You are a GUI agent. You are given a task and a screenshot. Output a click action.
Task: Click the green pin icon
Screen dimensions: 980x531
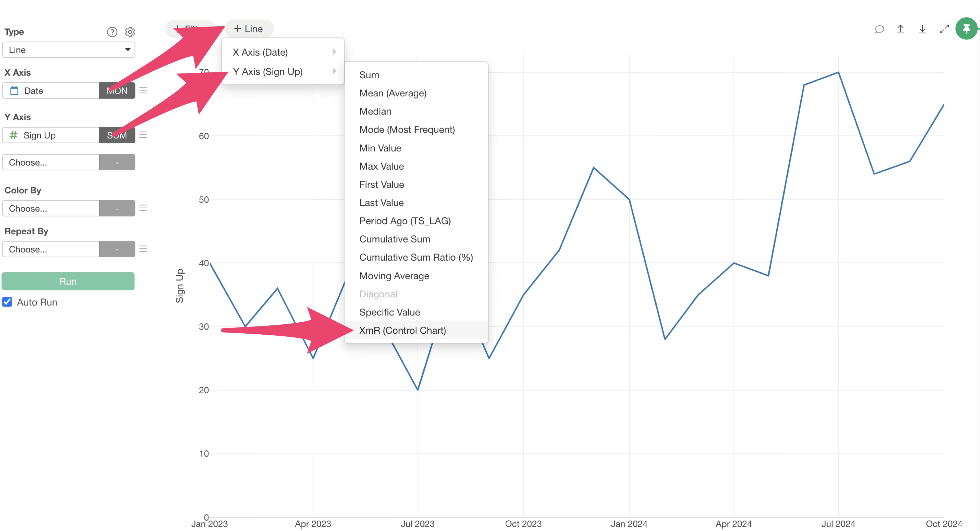[x=966, y=29]
